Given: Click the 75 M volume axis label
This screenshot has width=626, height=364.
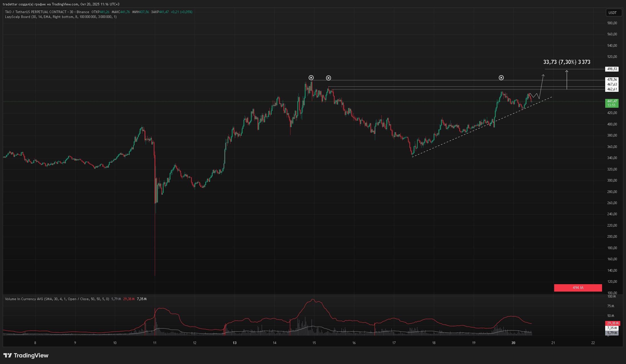Looking at the screenshot, I should [611, 306].
